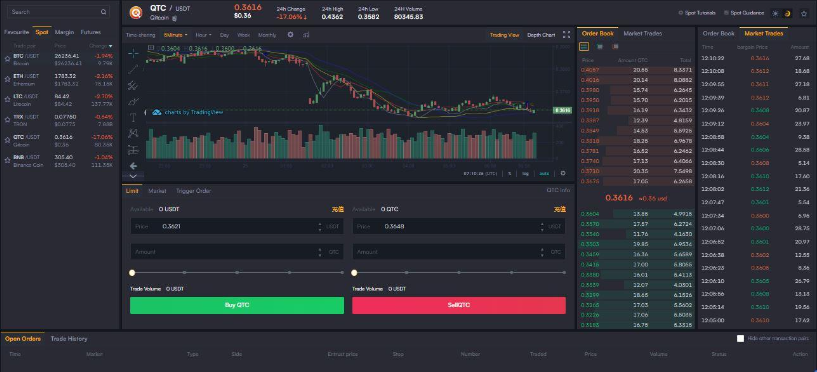Viewport: 817px width, 372px height.
Task: Click the QTC coin logo in header
Action: (136, 12)
